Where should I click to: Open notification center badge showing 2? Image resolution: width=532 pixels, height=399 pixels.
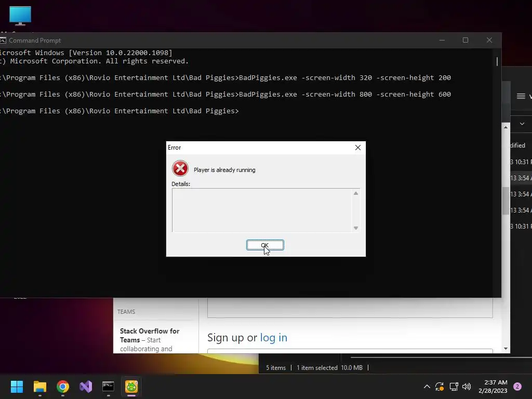click(x=517, y=387)
